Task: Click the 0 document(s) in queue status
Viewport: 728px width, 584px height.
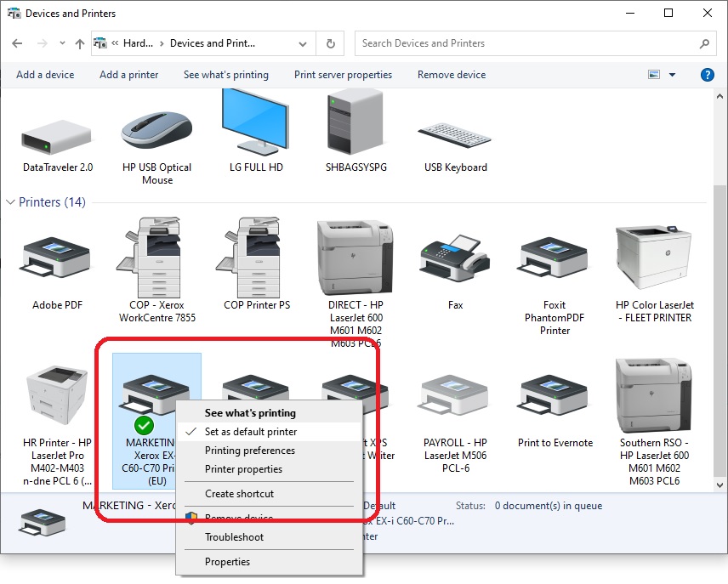Action: pos(549,506)
